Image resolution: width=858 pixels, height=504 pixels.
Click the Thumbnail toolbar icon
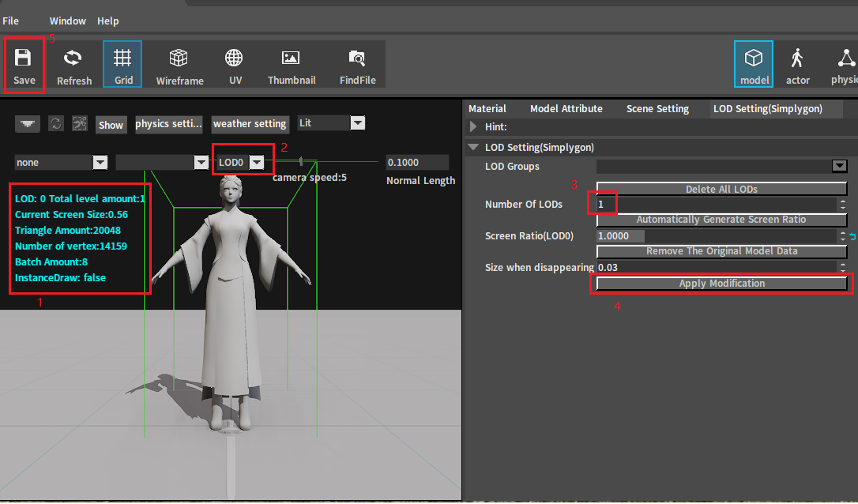pyautogui.click(x=291, y=65)
